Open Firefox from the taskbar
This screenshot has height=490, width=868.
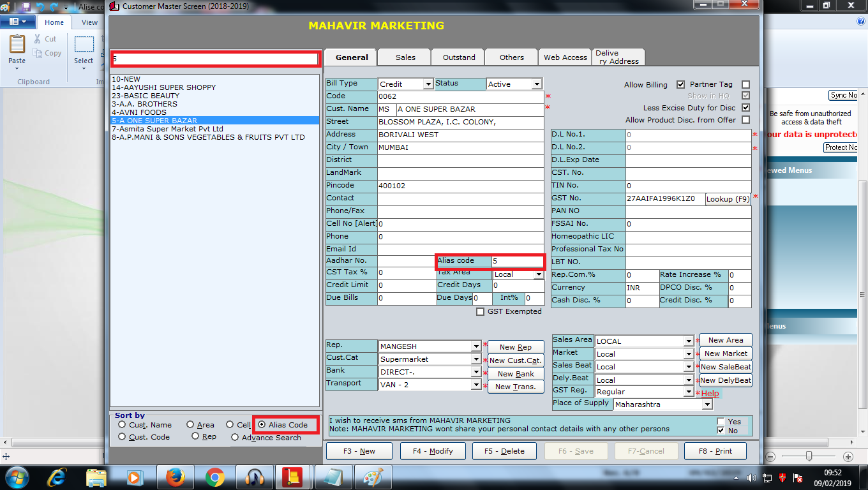pos(175,477)
